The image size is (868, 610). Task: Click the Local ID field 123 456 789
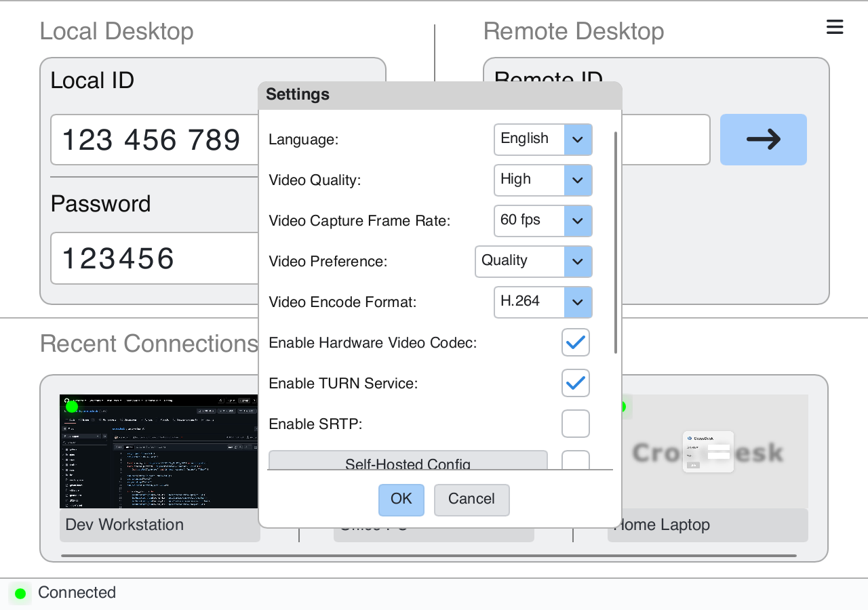(155, 140)
